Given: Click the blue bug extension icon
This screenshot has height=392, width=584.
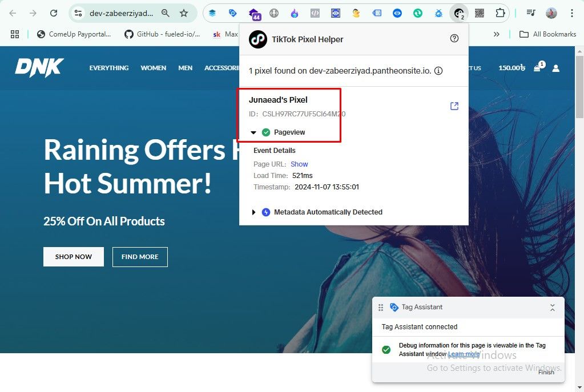Looking at the screenshot, I should tap(438, 13).
